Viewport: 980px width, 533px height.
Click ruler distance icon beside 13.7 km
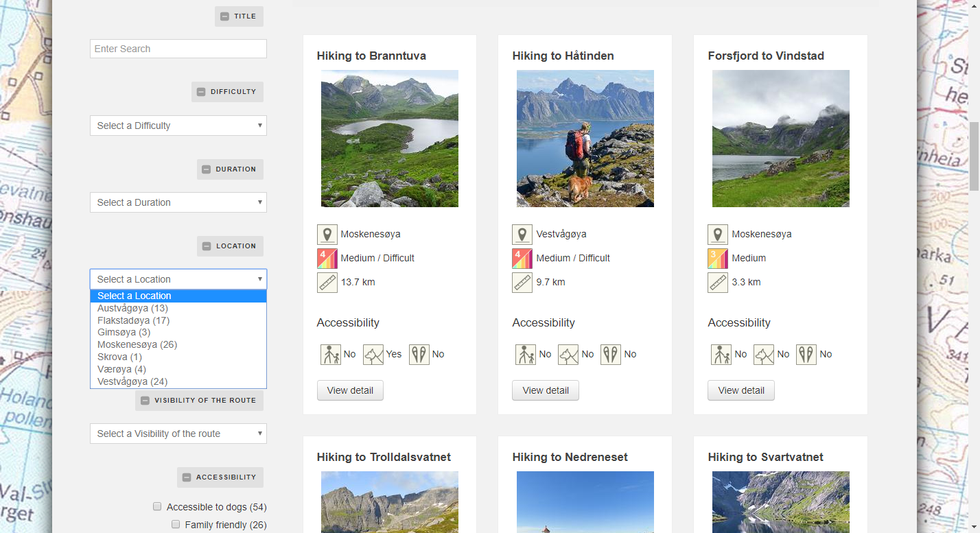coord(327,283)
